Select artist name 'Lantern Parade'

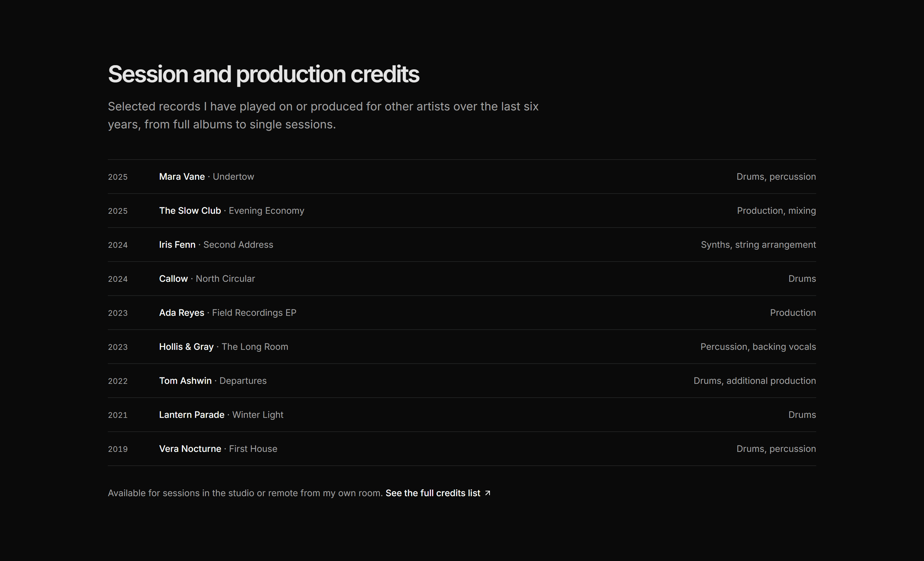(x=192, y=415)
